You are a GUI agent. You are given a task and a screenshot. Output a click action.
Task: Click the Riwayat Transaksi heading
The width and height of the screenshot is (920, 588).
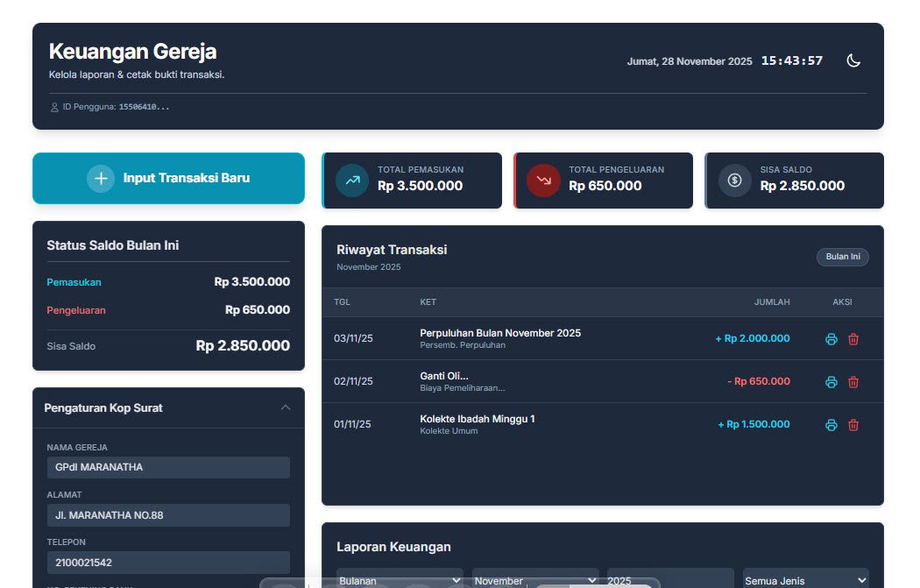[x=392, y=250]
